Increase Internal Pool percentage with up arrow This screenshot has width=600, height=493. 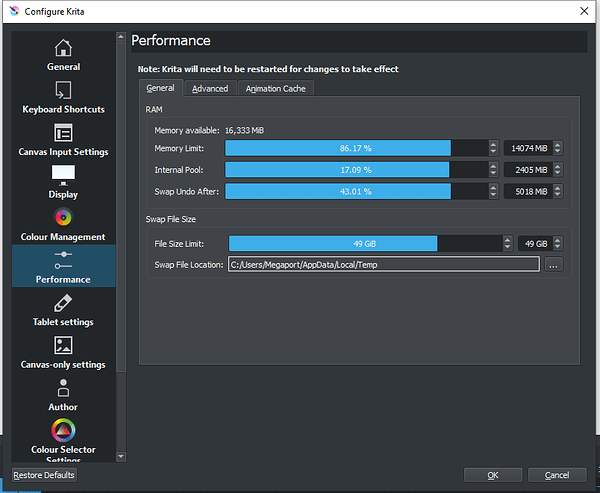coord(493,166)
